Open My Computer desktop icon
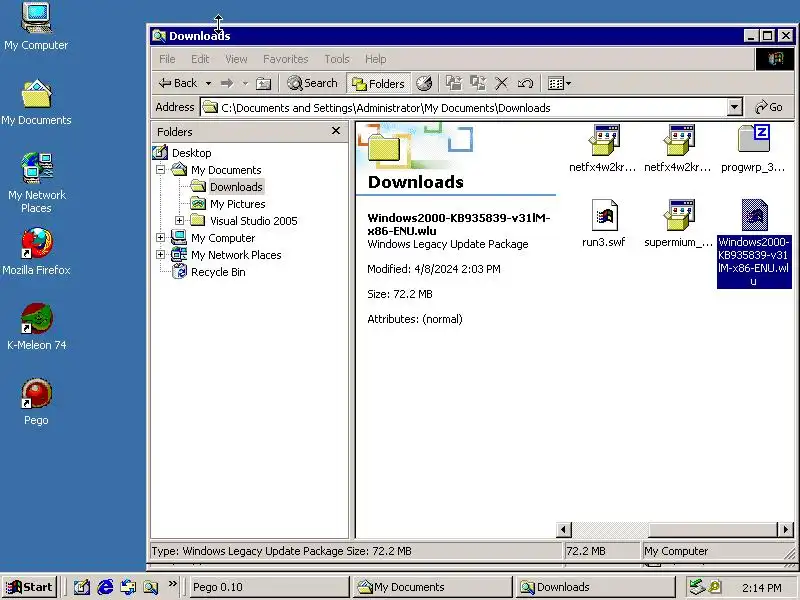The height and width of the screenshot is (600, 800). (36, 27)
